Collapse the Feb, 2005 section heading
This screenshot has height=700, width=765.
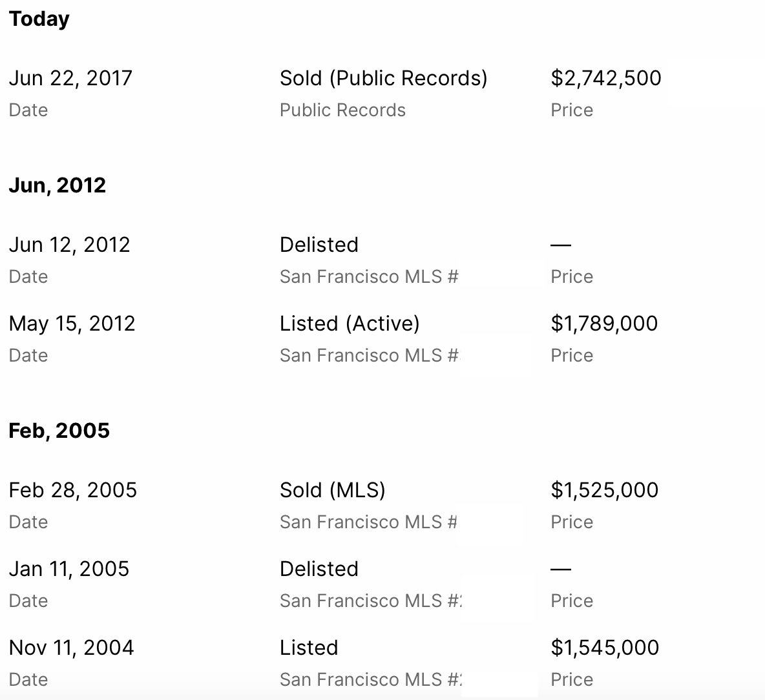[59, 431]
